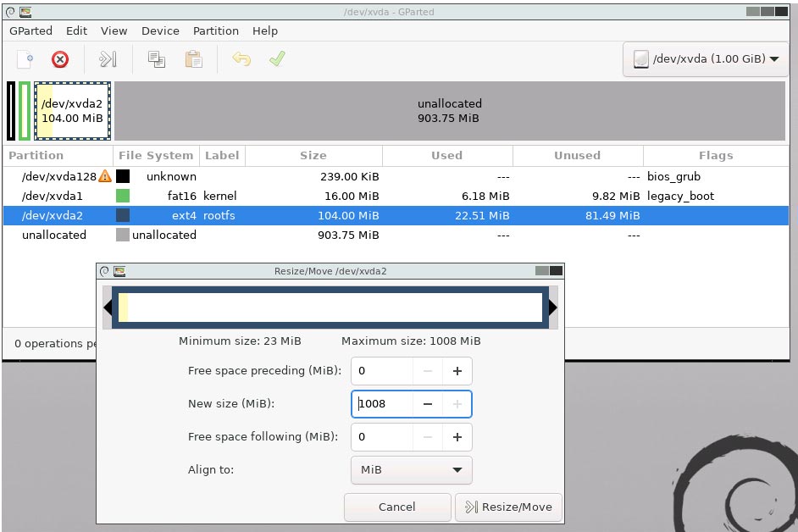Screen dimensions: 798x532
Task: Click the new partition toolbar icon
Action: [x=25, y=59]
